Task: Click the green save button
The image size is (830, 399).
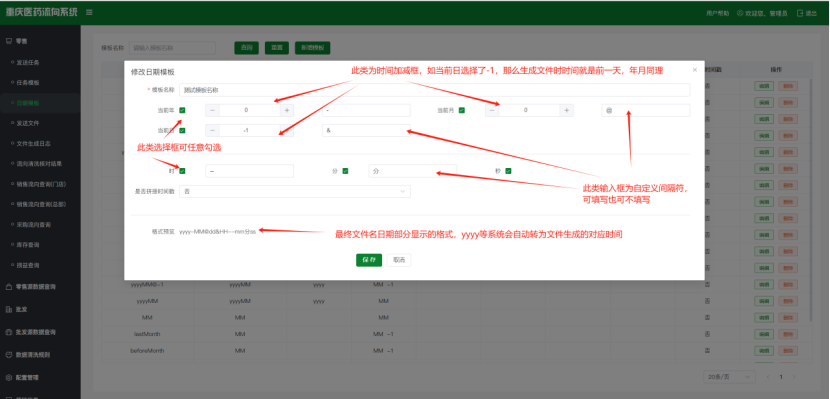Action: click(x=369, y=260)
